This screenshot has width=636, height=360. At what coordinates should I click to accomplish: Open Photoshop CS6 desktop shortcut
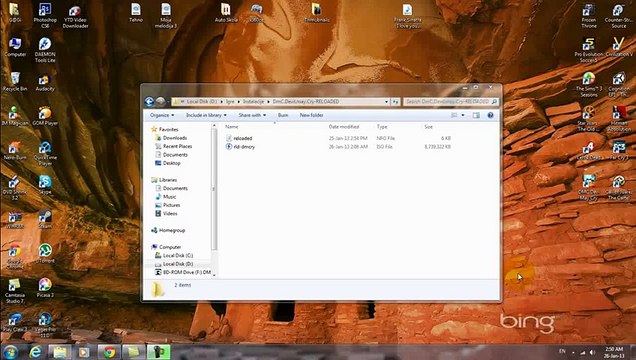[x=45, y=15]
